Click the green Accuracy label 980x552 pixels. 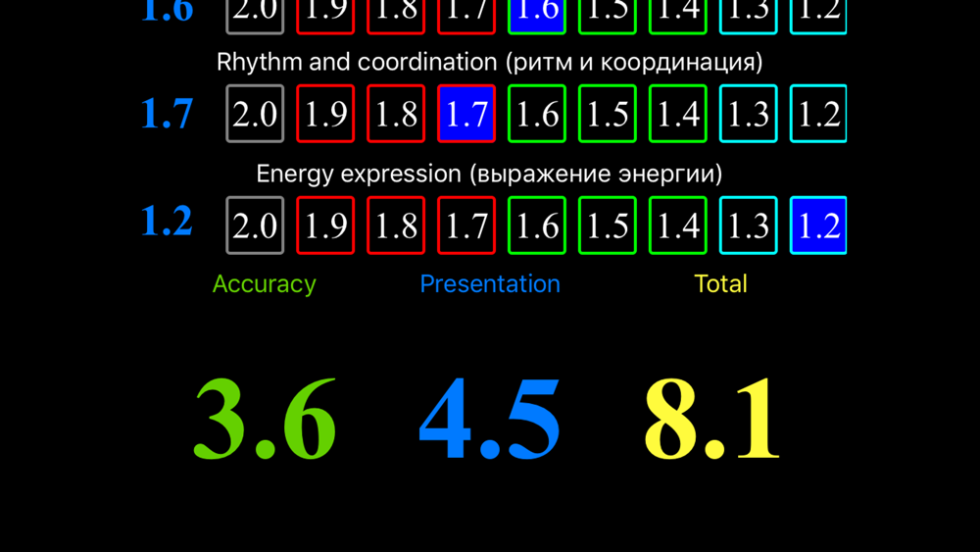coord(265,284)
